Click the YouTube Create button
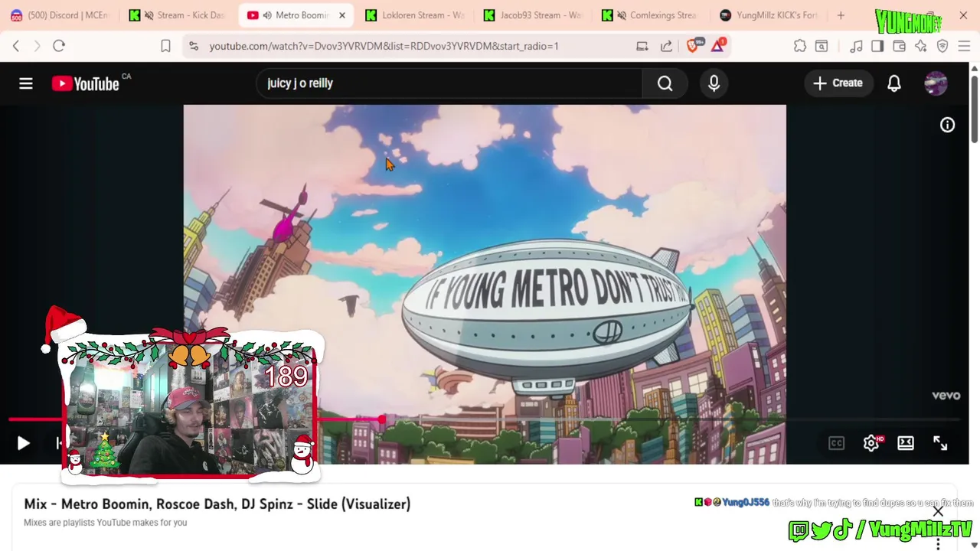The image size is (980, 551). tap(838, 83)
